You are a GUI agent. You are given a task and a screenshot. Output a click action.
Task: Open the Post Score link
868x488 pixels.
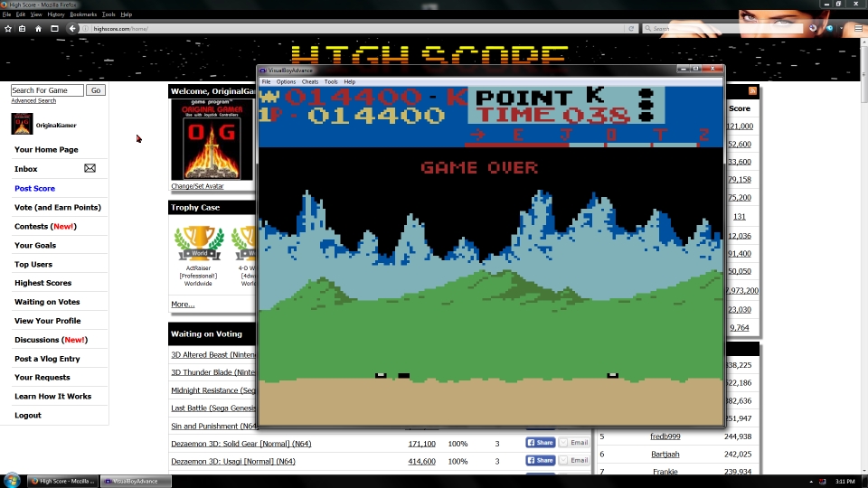pyautogui.click(x=34, y=188)
